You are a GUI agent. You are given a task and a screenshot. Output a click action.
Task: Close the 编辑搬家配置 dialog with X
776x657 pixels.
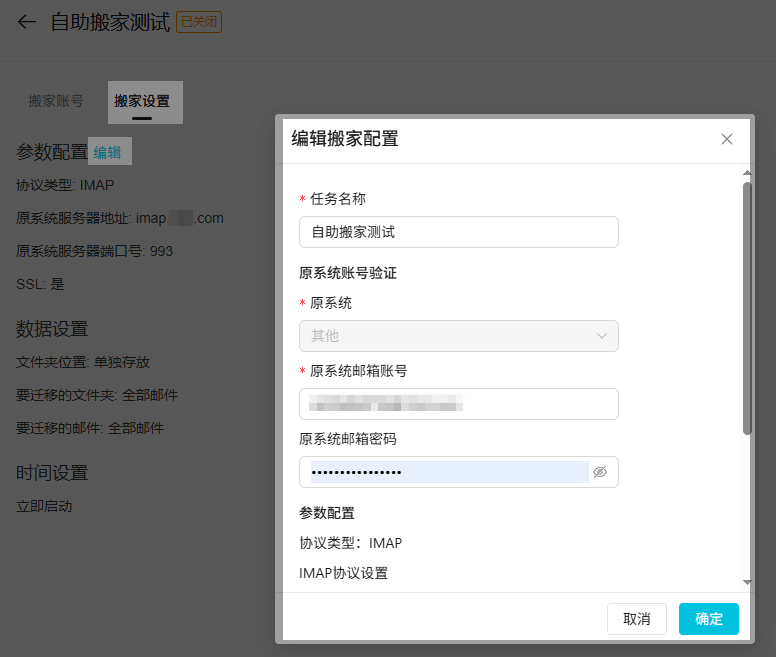click(x=727, y=139)
